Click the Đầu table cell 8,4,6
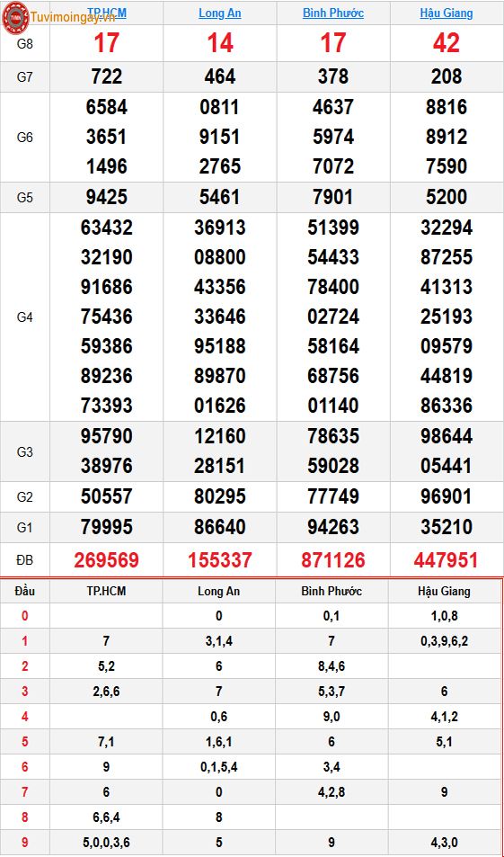Screen dimensions: 504x857 coord(332,666)
